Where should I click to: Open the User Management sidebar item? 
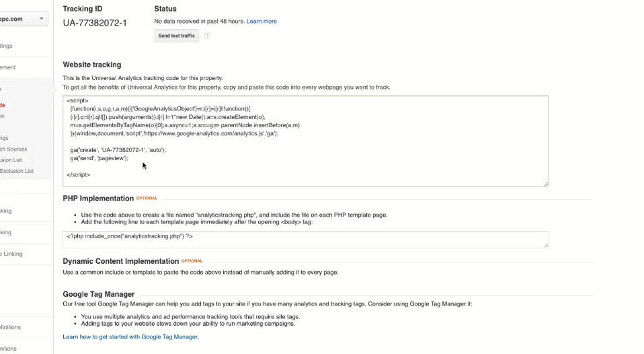click(8, 67)
